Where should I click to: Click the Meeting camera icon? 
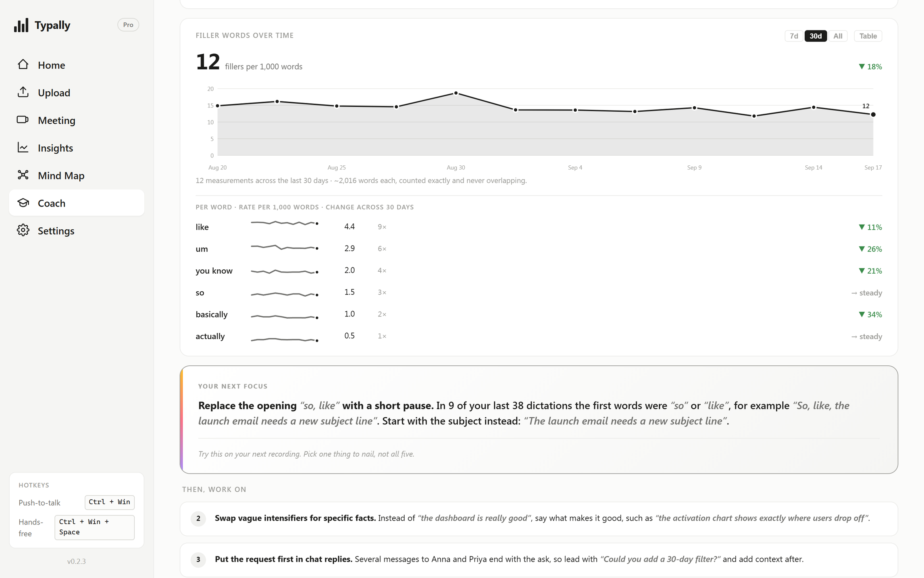23,120
